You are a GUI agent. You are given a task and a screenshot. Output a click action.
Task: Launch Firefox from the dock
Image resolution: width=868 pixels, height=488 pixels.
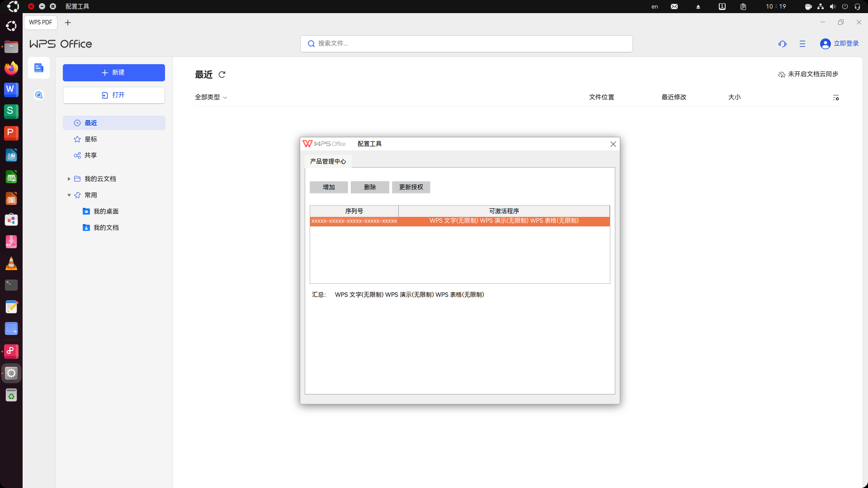click(11, 68)
